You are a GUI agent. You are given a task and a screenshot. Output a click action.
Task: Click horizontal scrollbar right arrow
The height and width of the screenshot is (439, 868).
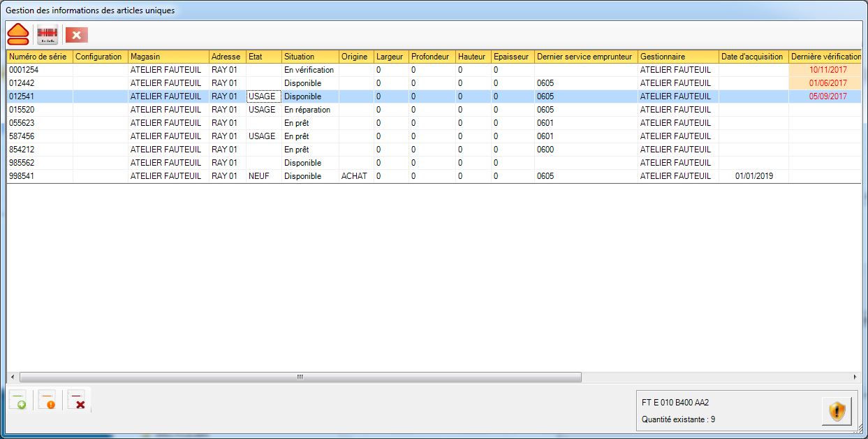click(855, 377)
